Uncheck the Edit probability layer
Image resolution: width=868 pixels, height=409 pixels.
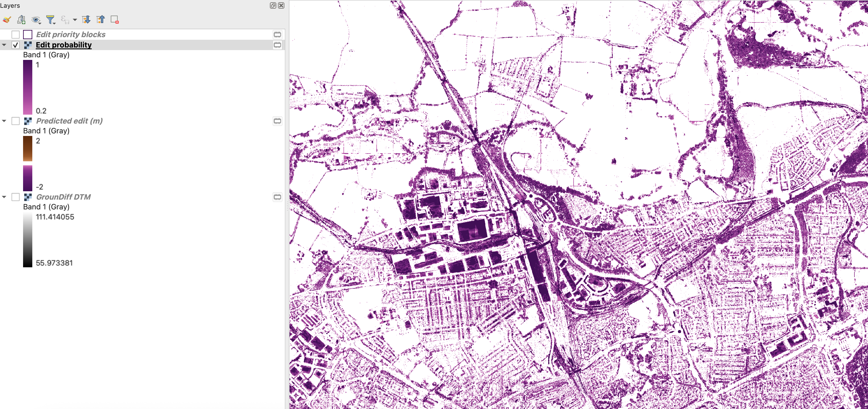(16, 45)
